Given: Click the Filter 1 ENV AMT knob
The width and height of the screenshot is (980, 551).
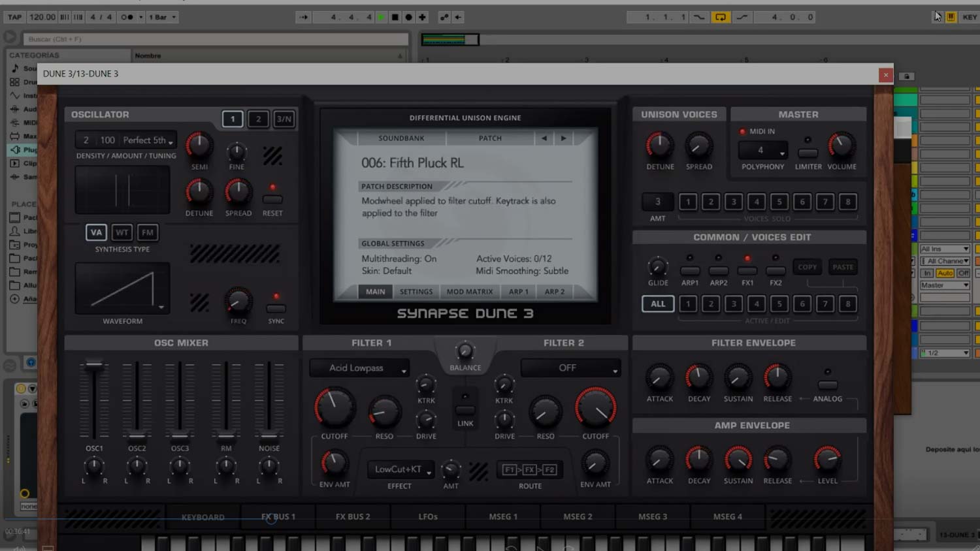Looking at the screenshot, I should (x=334, y=463).
